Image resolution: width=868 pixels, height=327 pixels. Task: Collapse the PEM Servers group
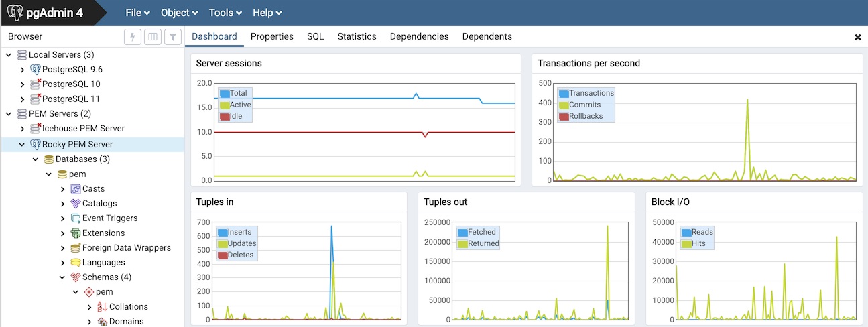[x=9, y=114]
